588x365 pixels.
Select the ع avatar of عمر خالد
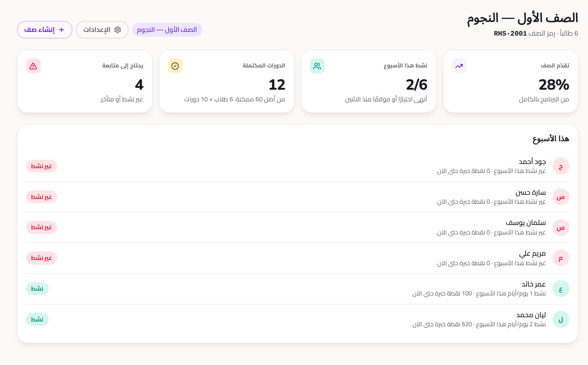pos(561,289)
